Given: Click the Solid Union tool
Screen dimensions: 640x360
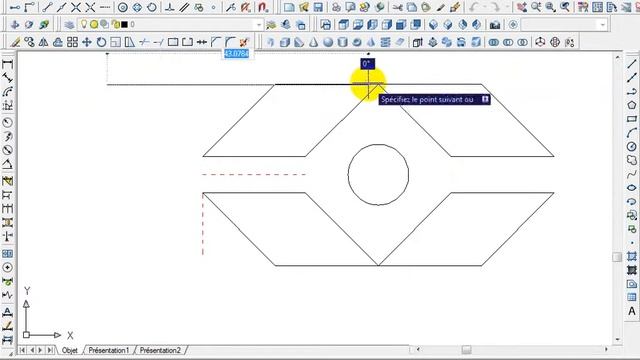Looking at the screenshot, I should coord(493,42).
